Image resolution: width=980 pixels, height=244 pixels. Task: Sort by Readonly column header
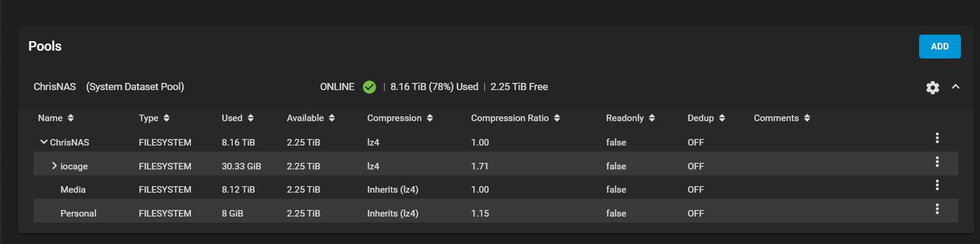coord(631,118)
